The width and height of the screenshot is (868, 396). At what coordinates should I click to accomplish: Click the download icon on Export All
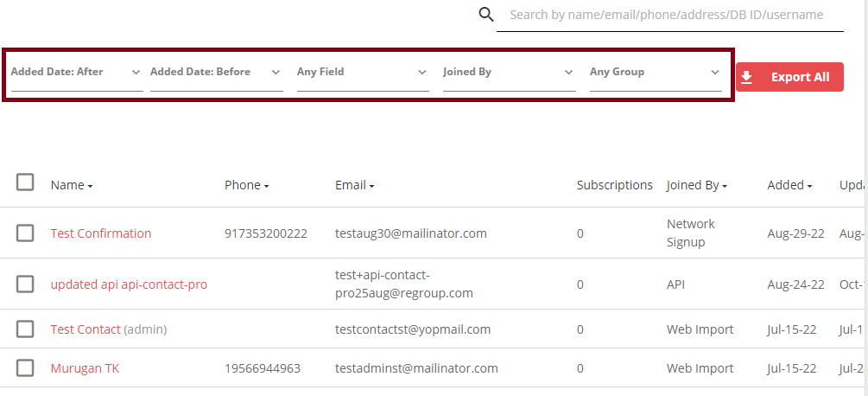(747, 77)
